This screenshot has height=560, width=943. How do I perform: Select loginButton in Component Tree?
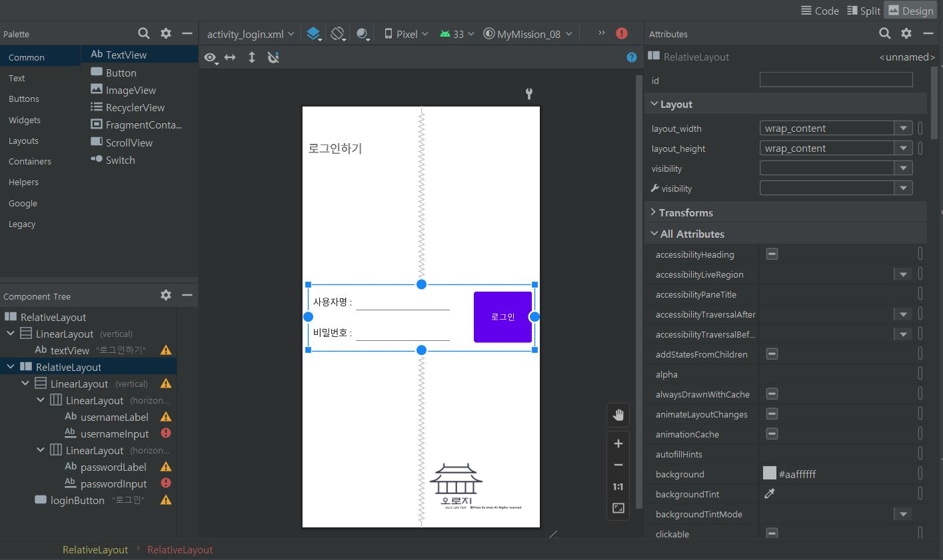(x=77, y=500)
